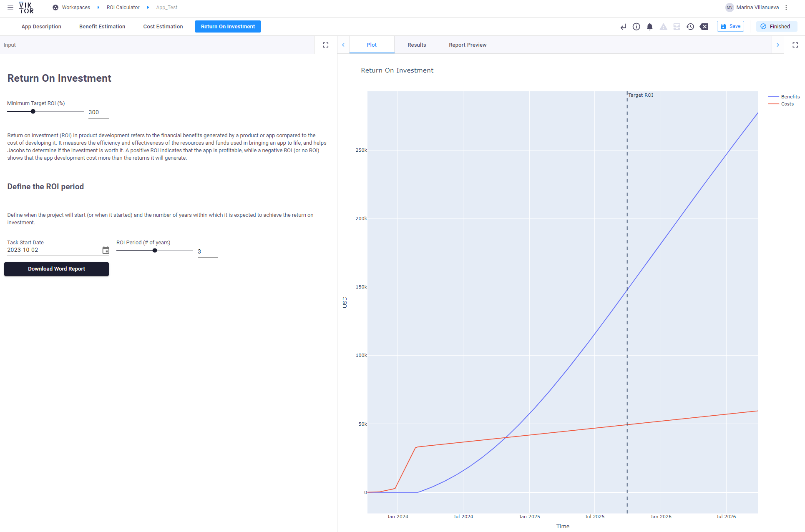Click the Jan 2026 x-axis tick label
The width and height of the screenshot is (805, 532).
pyautogui.click(x=661, y=517)
